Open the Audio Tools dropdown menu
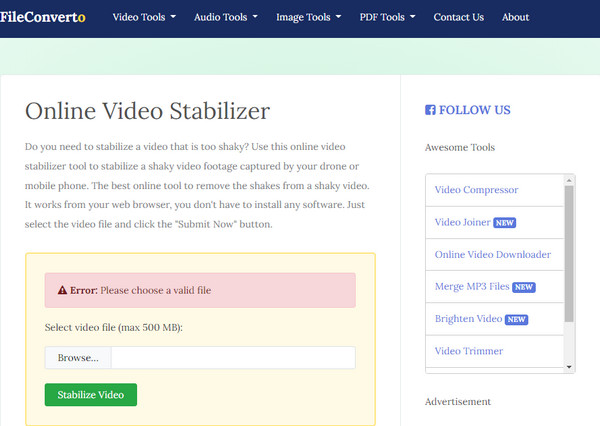600x426 pixels. coord(225,17)
